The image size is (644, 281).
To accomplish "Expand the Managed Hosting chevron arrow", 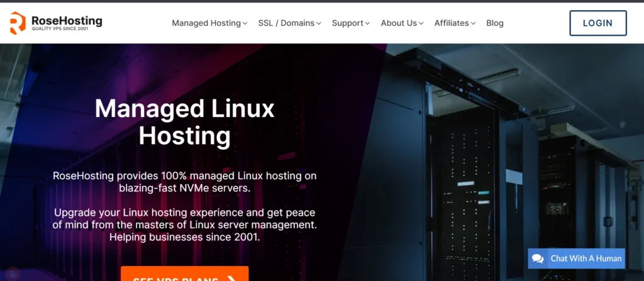I will (245, 23).
